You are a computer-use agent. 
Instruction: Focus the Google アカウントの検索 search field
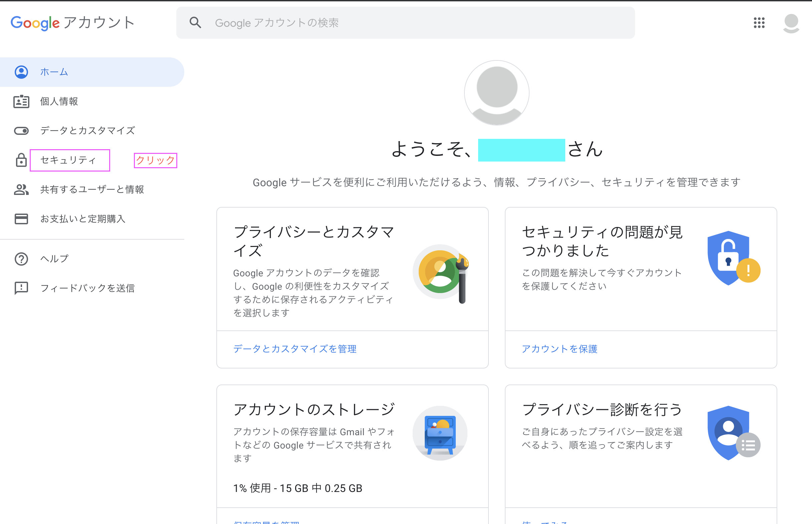coord(405,22)
